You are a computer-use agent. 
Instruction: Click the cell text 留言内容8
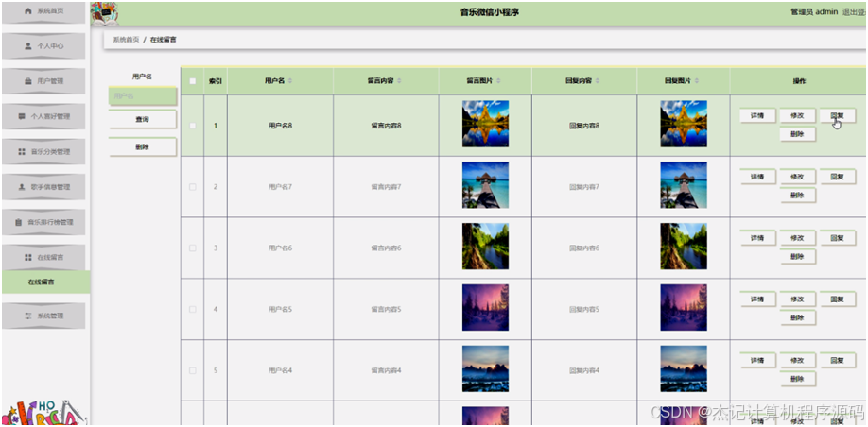coord(386,126)
